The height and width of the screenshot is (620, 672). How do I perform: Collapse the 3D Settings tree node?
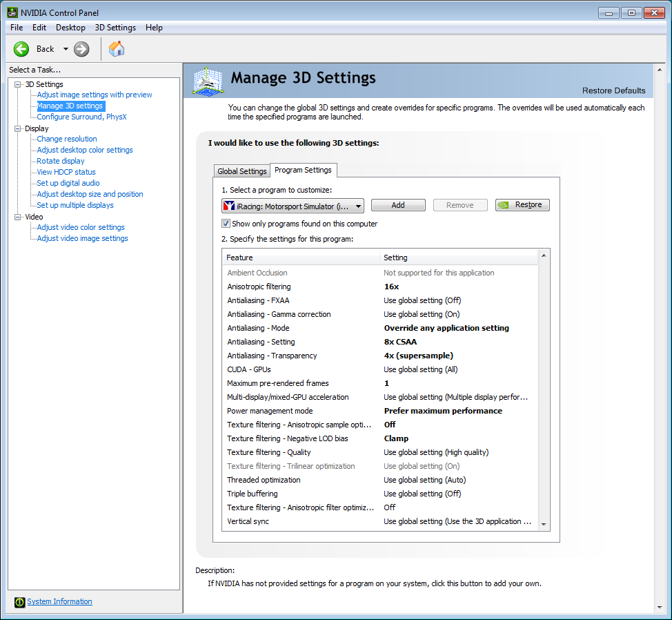pyautogui.click(x=18, y=84)
